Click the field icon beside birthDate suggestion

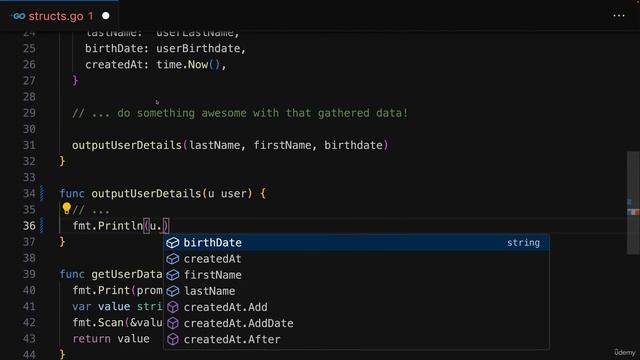point(173,242)
